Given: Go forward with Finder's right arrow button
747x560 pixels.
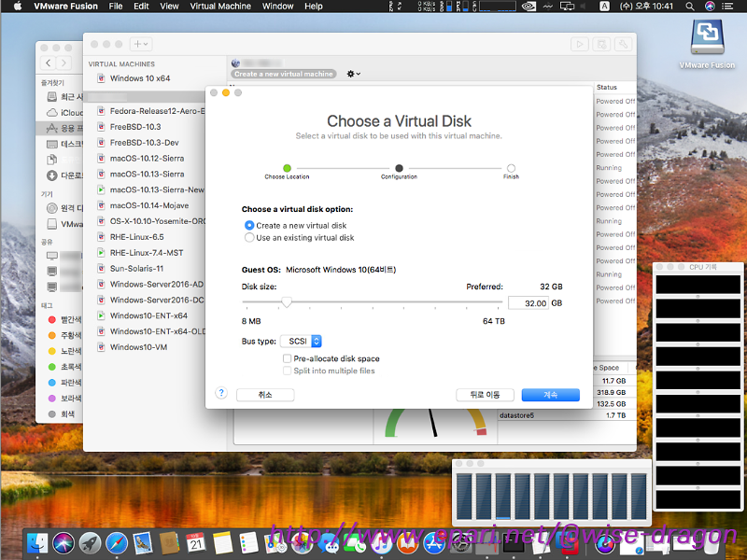Looking at the screenshot, I should pyautogui.click(x=63, y=63).
